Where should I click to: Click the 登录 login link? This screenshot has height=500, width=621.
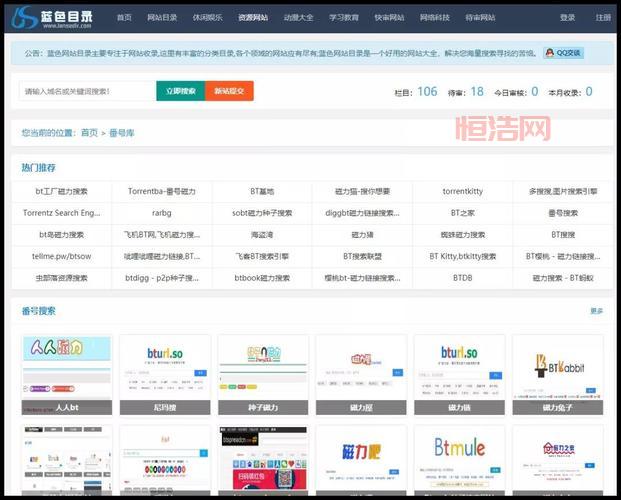tap(567, 17)
